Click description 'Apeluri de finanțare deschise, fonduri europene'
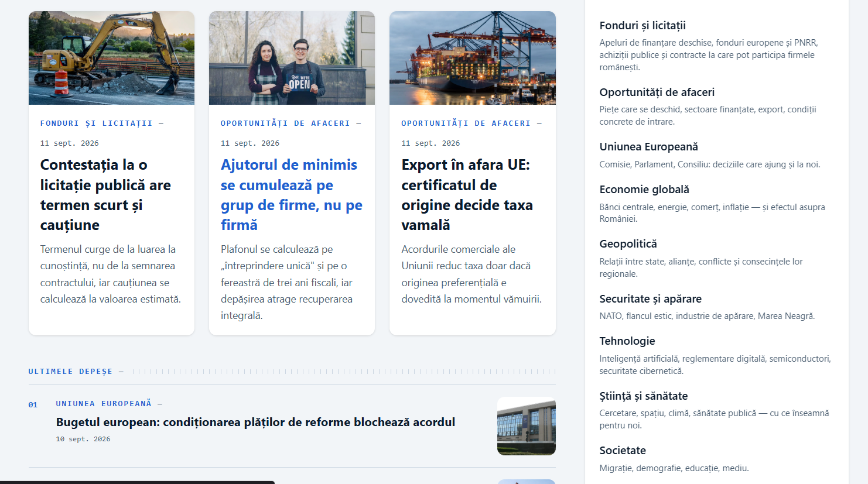 709,55
